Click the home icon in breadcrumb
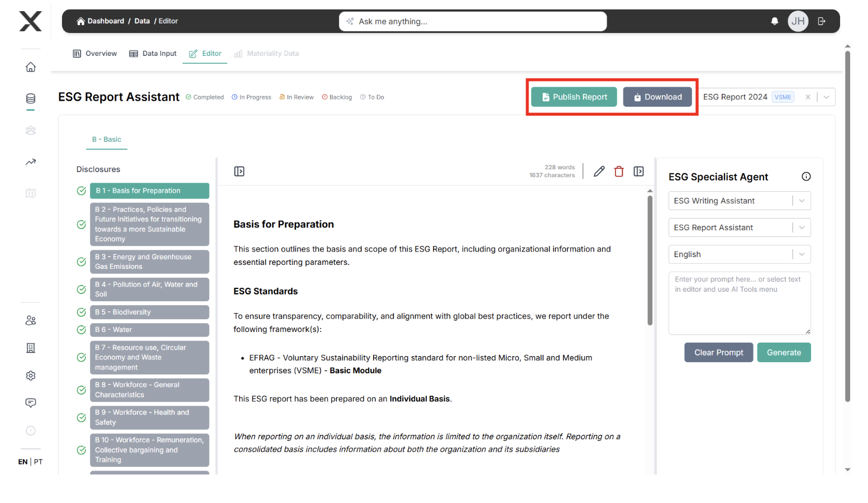Screen dimensions: 868x503 tap(81, 21)
